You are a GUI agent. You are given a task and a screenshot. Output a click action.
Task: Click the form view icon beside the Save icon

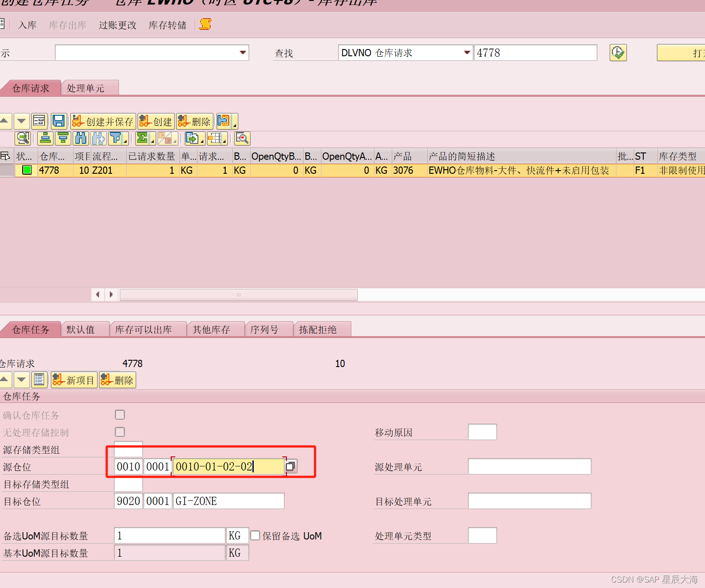(x=39, y=121)
